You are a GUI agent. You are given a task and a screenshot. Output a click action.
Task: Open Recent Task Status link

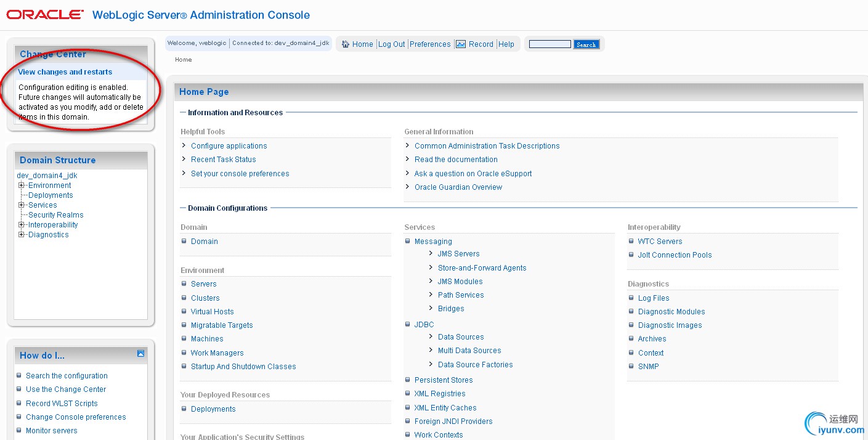[224, 160]
